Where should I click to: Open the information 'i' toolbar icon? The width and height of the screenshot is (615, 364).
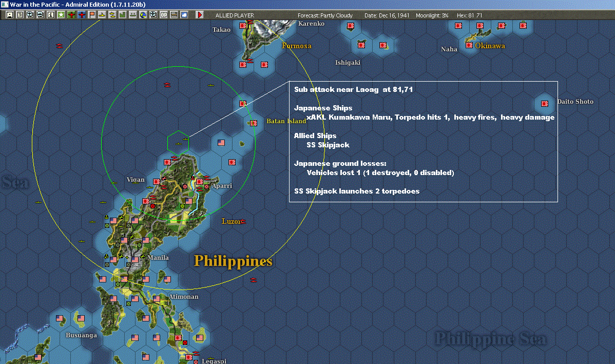coord(51,15)
